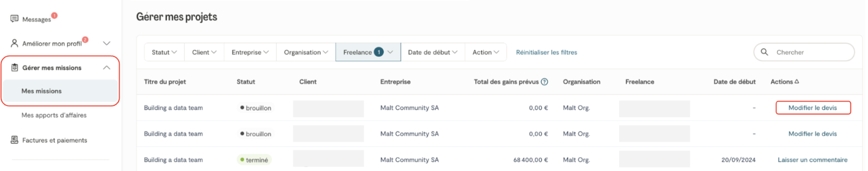Sort by the Actions column arrow

(797, 81)
